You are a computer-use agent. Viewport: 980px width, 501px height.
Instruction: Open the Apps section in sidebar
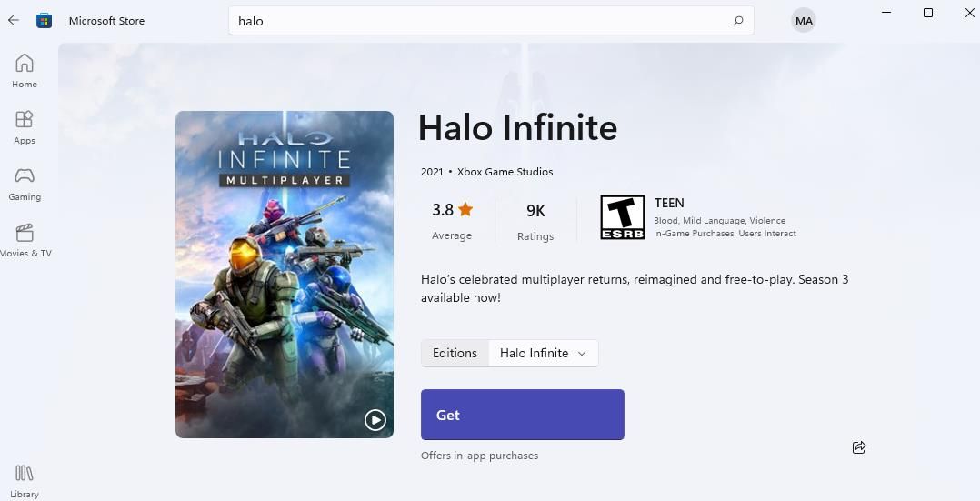[25, 127]
